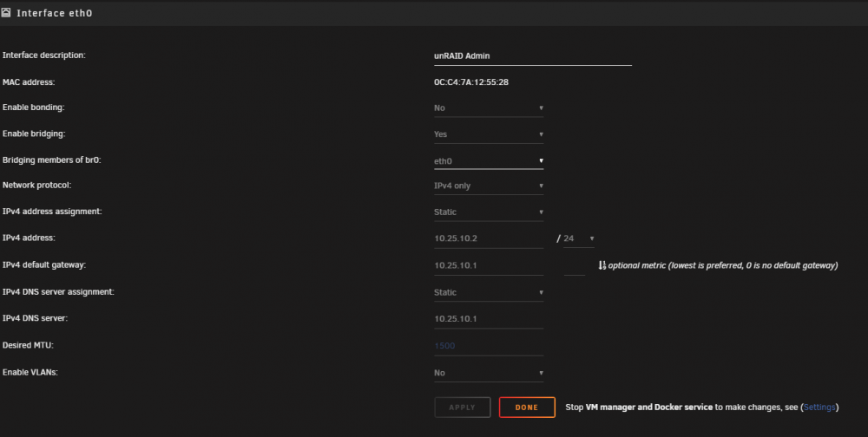Click the optional metric hint text
Screen dimensions: 868x437
coord(723,265)
